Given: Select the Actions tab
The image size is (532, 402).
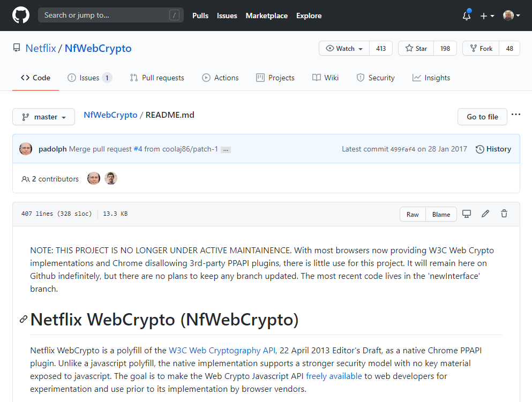Looking at the screenshot, I should [x=221, y=78].
